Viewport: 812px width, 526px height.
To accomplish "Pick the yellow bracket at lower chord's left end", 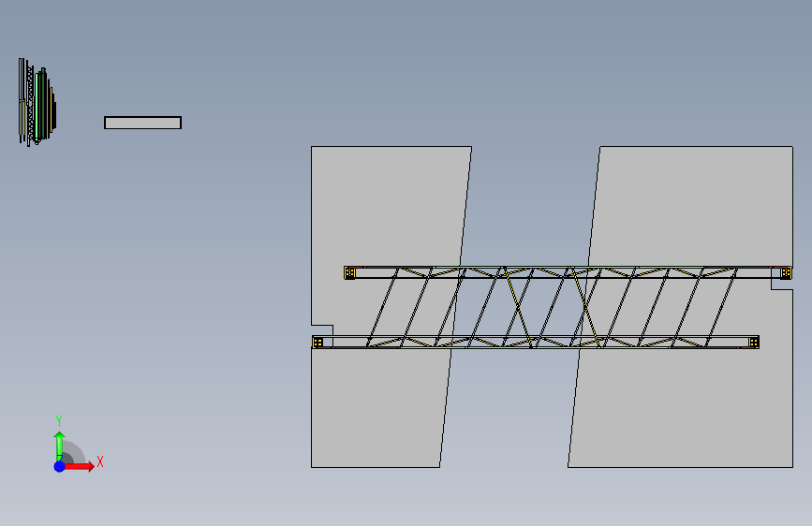I will 318,343.
